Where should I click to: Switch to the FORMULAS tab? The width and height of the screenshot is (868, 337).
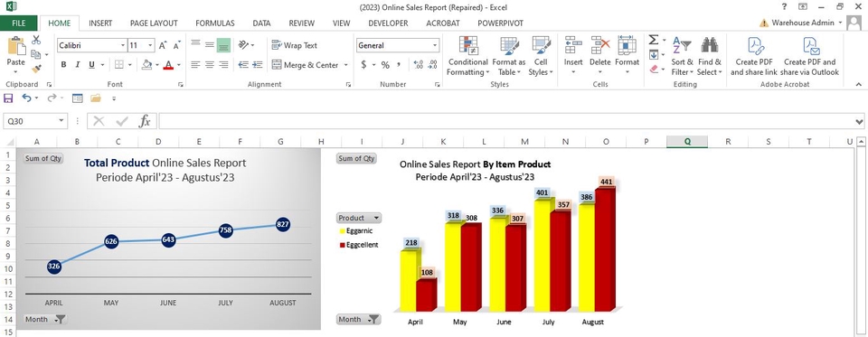point(215,23)
